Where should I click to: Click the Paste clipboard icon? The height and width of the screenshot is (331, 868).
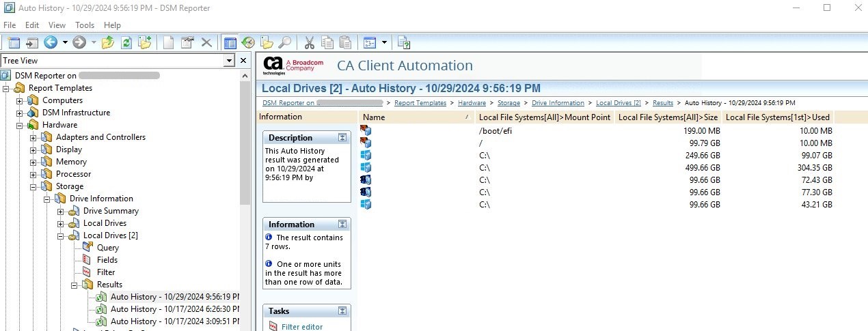tap(345, 42)
